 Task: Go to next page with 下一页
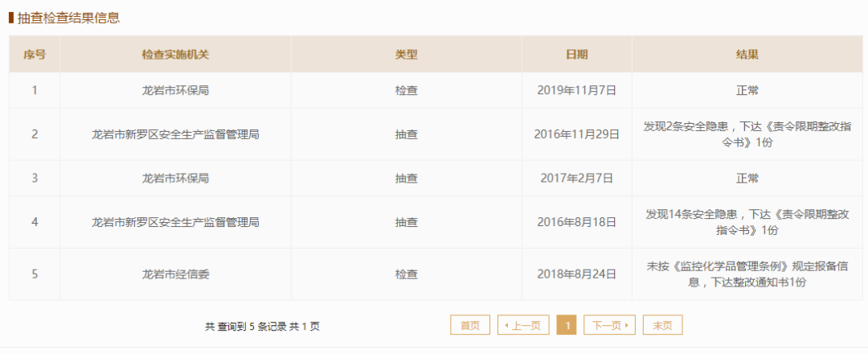click(609, 325)
